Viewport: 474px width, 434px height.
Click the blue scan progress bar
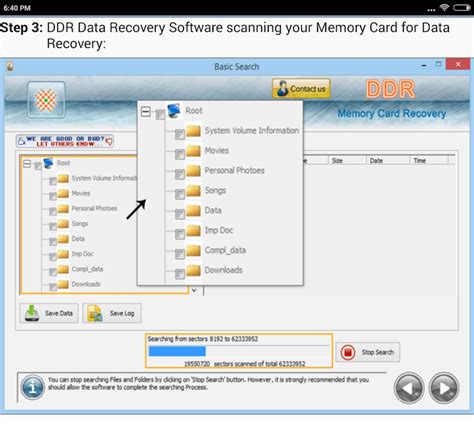point(177,351)
